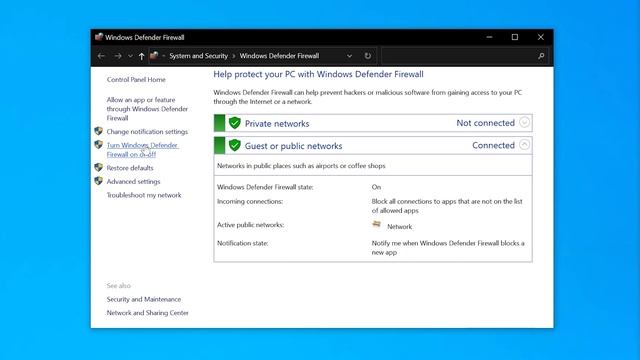Image resolution: width=640 pixels, height=360 pixels.
Task: Open Turn Windows Defender Firewall on or off
Action: (142, 150)
